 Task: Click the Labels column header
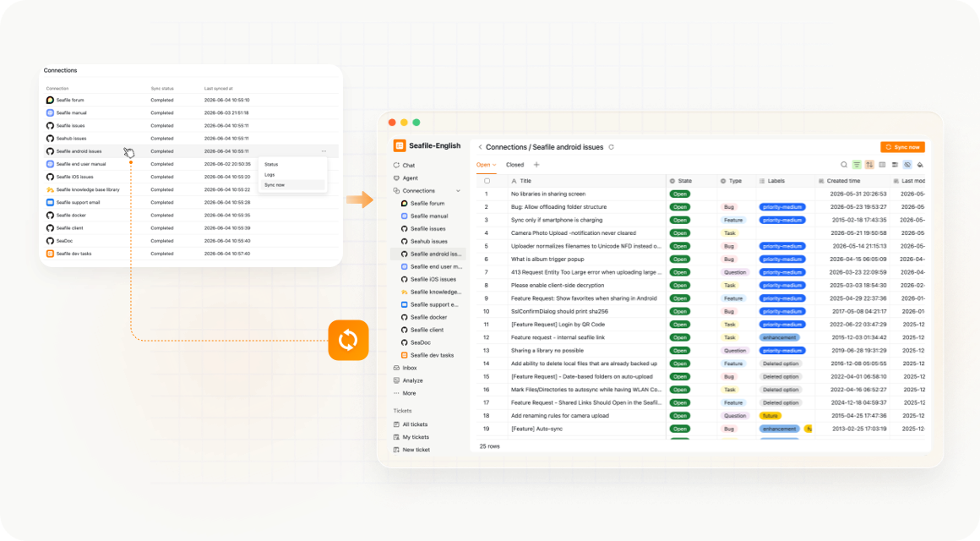(x=786, y=181)
